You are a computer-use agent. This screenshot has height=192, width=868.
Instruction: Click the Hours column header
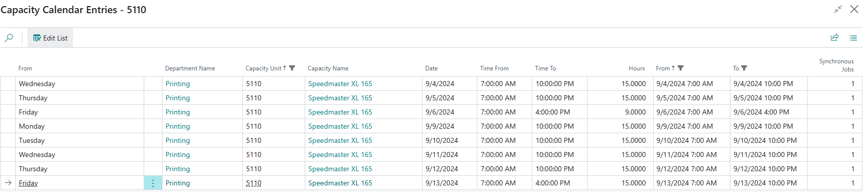pos(636,68)
